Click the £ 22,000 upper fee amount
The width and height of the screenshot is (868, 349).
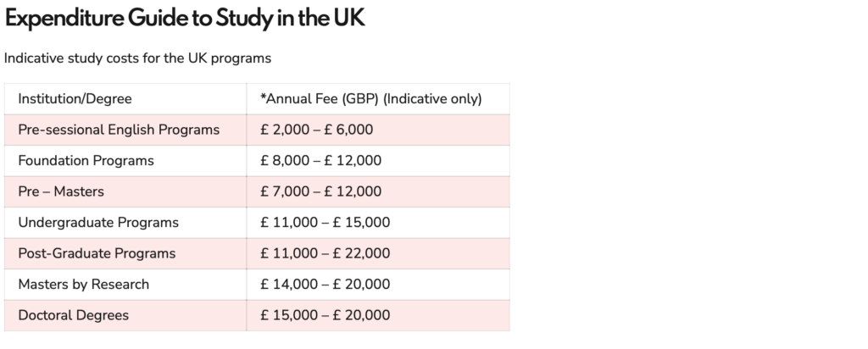pos(360,253)
